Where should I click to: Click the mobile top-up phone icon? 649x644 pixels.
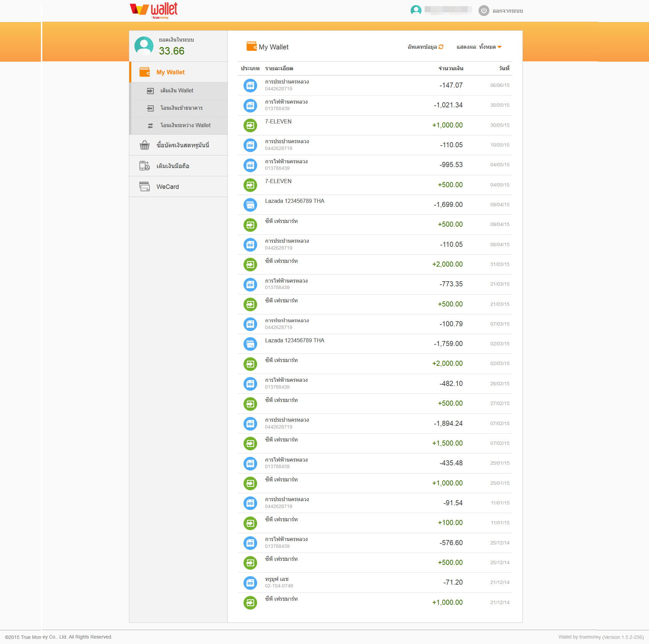pos(145,166)
